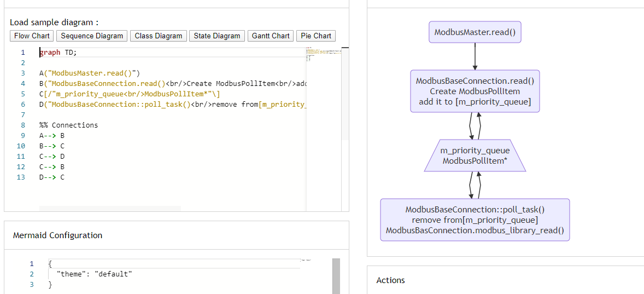Load the Sequence Diagram sample
The width and height of the screenshot is (644, 294).
(x=92, y=36)
